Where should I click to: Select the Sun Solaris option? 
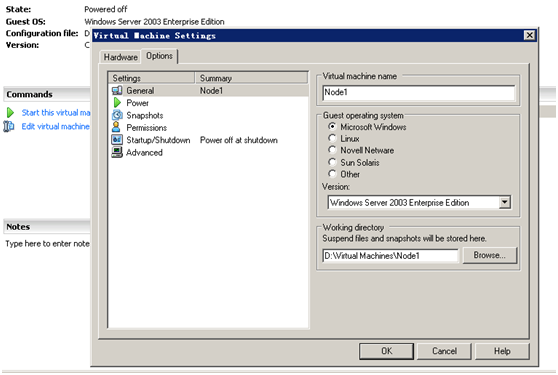click(x=332, y=162)
